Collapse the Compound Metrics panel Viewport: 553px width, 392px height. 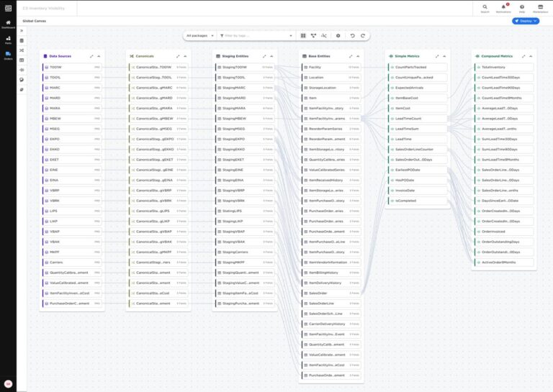(x=531, y=55)
